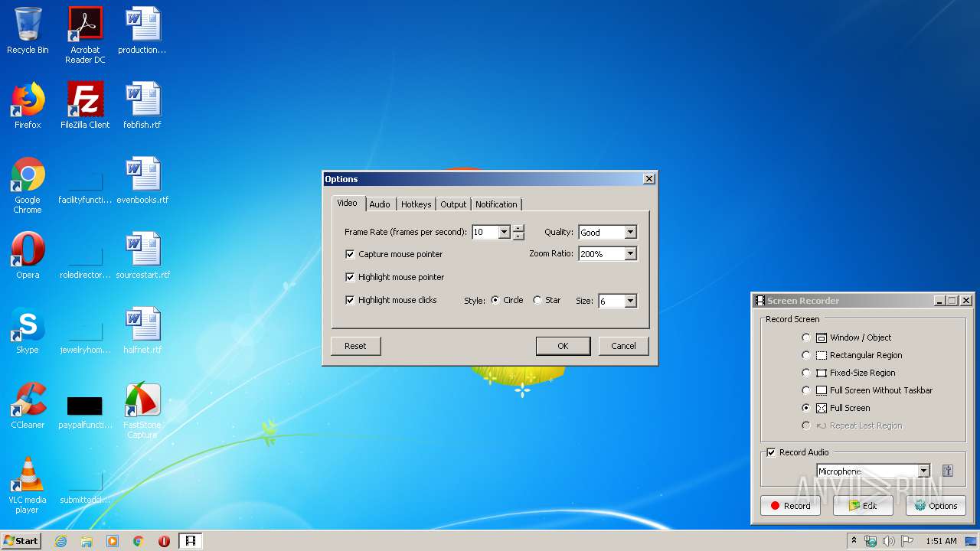Click Cancel in Options dialog
The width and height of the screenshot is (980, 551).
point(623,346)
